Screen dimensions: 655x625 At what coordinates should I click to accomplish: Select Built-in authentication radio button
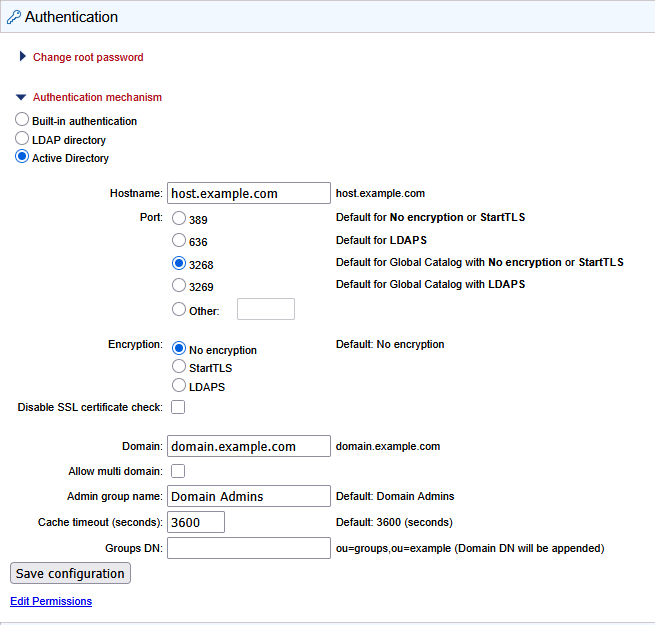(22, 119)
